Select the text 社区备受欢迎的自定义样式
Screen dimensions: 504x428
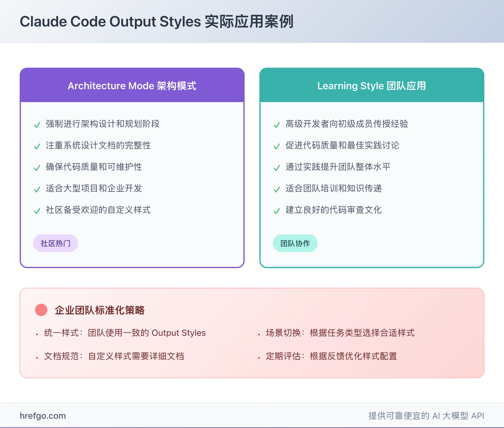pyautogui.click(x=98, y=210)
